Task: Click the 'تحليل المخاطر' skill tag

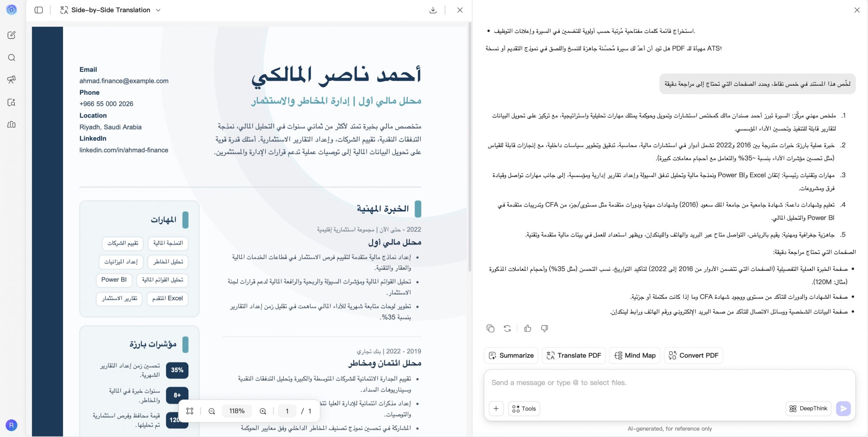Action: click(x=168, y=262)
